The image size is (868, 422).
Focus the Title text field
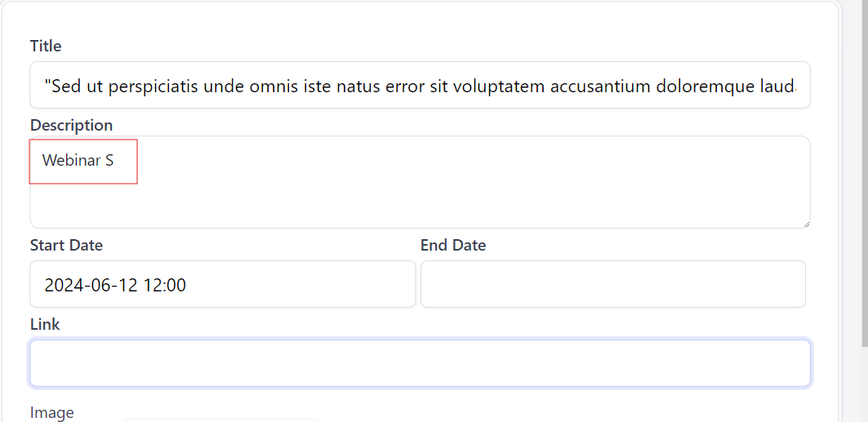[420, 86]
